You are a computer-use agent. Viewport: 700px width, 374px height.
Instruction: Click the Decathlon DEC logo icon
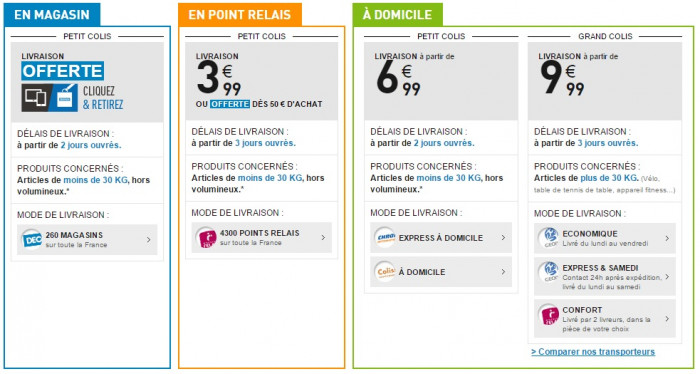[x=32, y=240]
